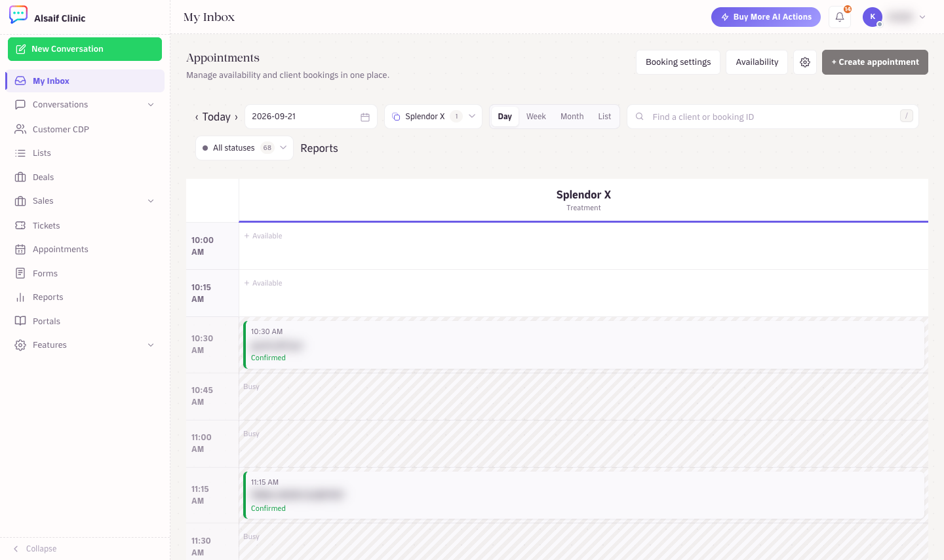Open appointment settings gear icon

tap(805, 62)
